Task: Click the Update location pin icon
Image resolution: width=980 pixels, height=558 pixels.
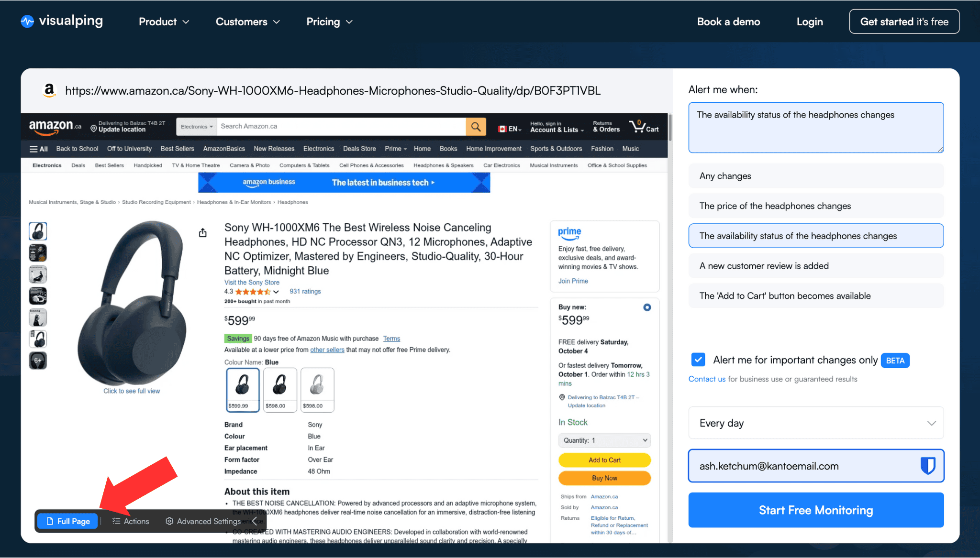Action: 94,129
